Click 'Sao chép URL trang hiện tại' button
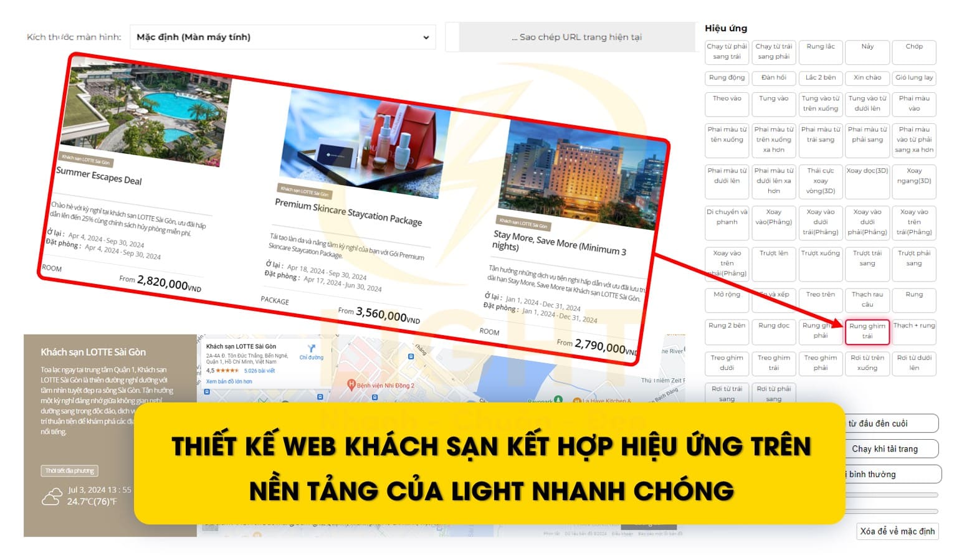 point(577,37)
